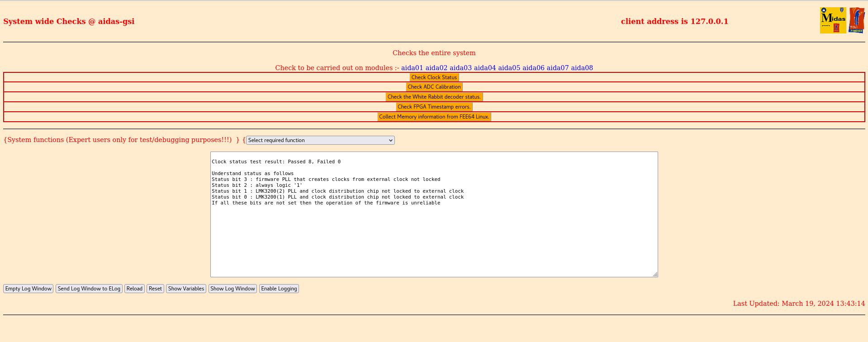Click the Tcl powered logo icon
Screen dimensions: 868x342
(x=857, y=20)
